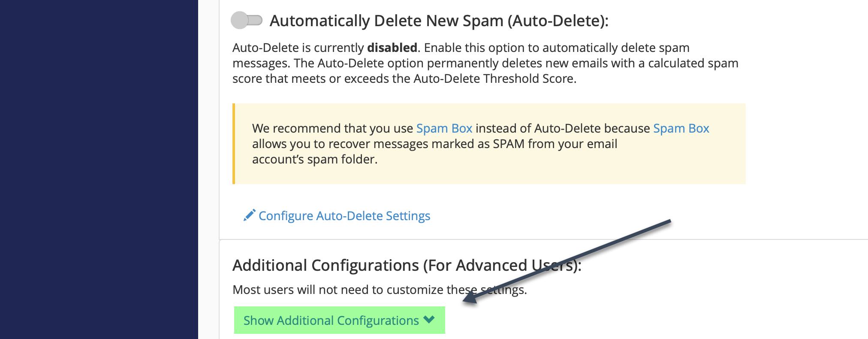Screen dimensions: 868x339
Task: Click the 'Most users will not need' text
Action: point(380,290)
